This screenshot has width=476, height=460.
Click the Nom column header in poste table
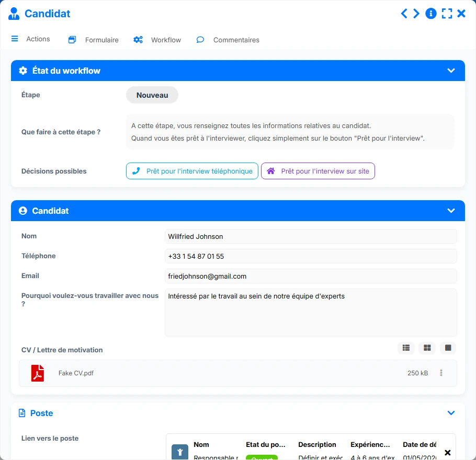201,444
